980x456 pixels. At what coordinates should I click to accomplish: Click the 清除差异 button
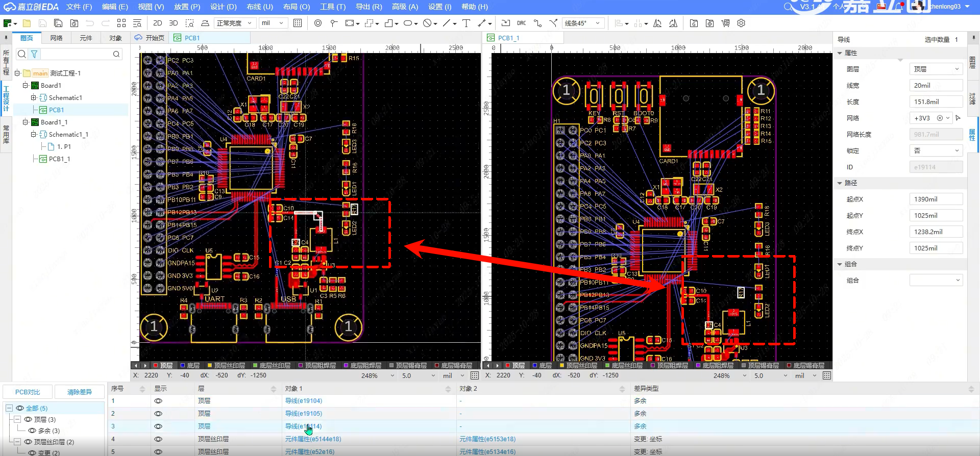pyautogui.click(x=80, y=392)
